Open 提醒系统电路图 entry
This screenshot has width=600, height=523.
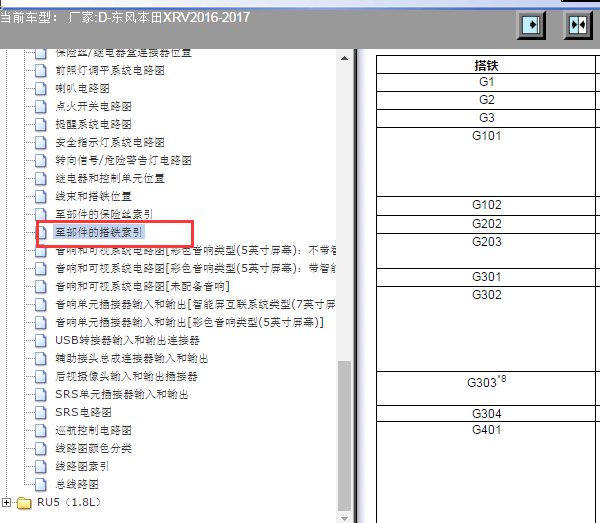click(93, 124)
